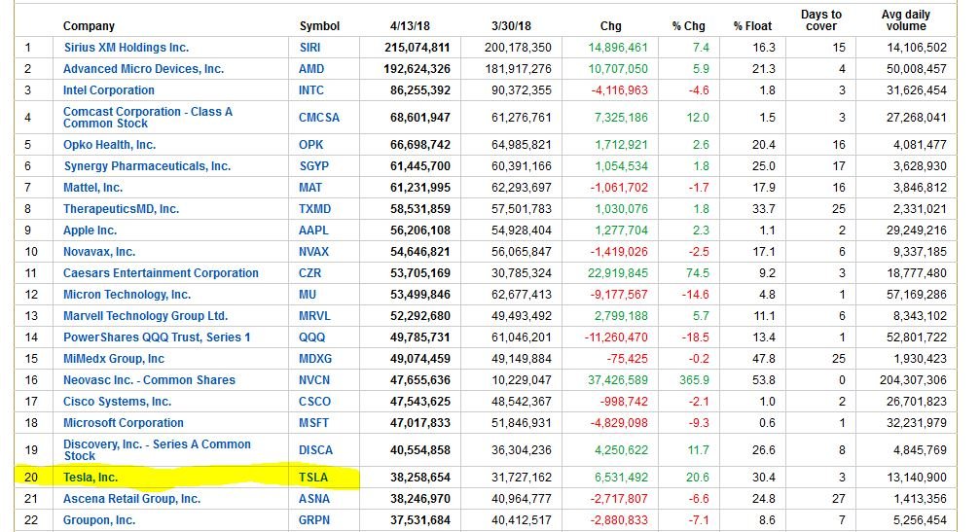Image resolution: width=980 pixels, height=532 pixels.
Task: Select the 22,919,845 change value for Caesars
Action: 618,273
